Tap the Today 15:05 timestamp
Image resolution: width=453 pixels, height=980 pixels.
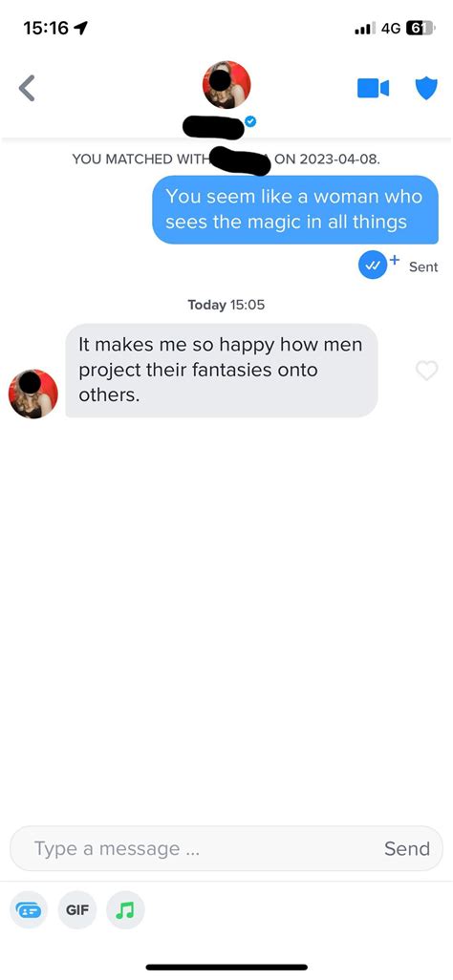pos(226,305)
